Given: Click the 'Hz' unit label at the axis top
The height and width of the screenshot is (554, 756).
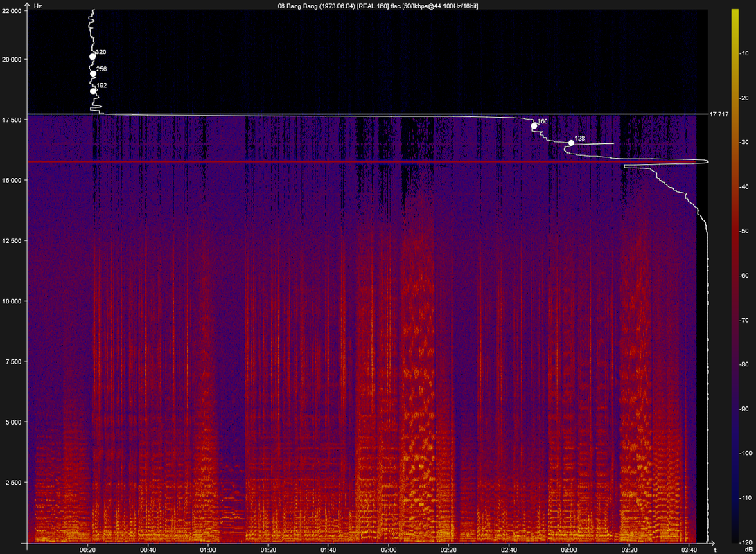Looking at the screenshot, I should click(x=38, y=6).
